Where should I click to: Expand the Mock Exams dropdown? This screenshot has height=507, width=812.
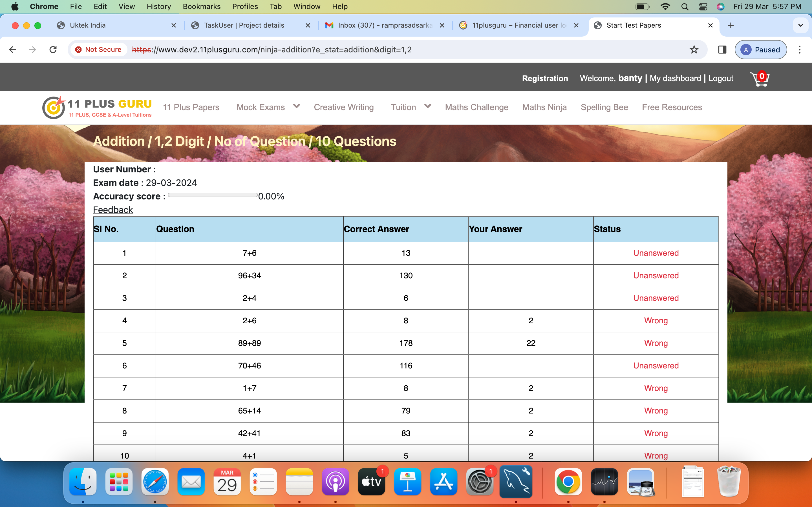click(x=296, y=106)
